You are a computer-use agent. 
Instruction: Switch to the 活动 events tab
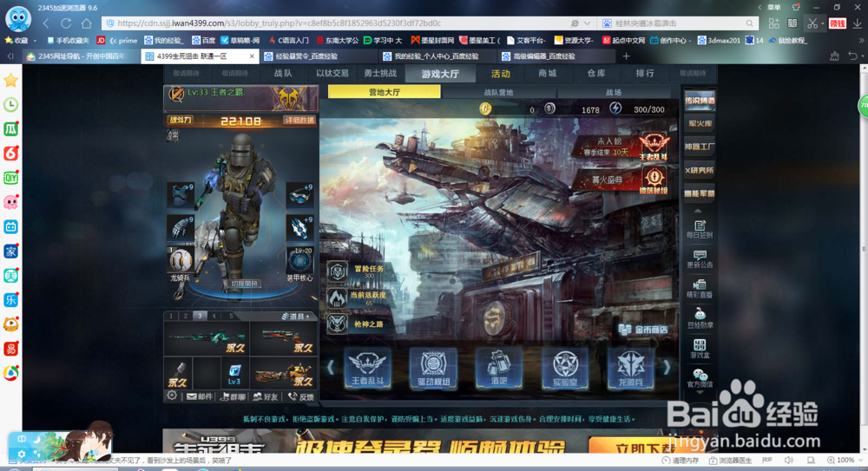pos(501,74)
